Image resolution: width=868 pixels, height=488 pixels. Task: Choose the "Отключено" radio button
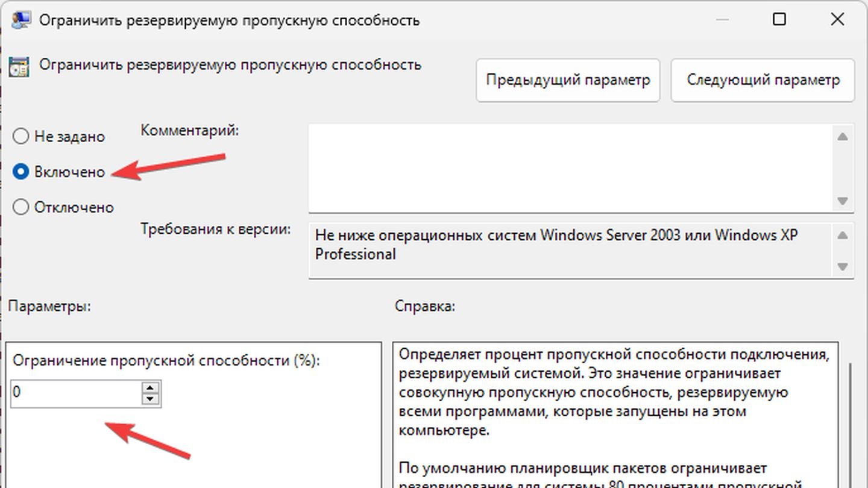click(x=63, y=207)
